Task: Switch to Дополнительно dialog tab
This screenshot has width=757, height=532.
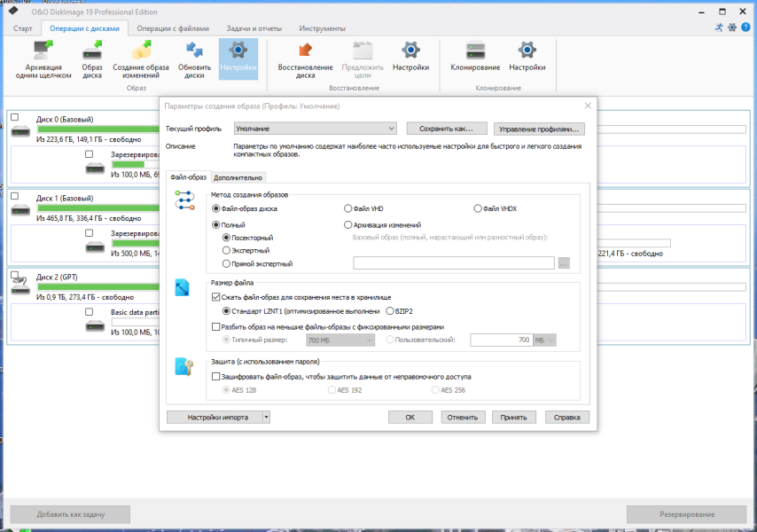Action: [x=238, y=177]
